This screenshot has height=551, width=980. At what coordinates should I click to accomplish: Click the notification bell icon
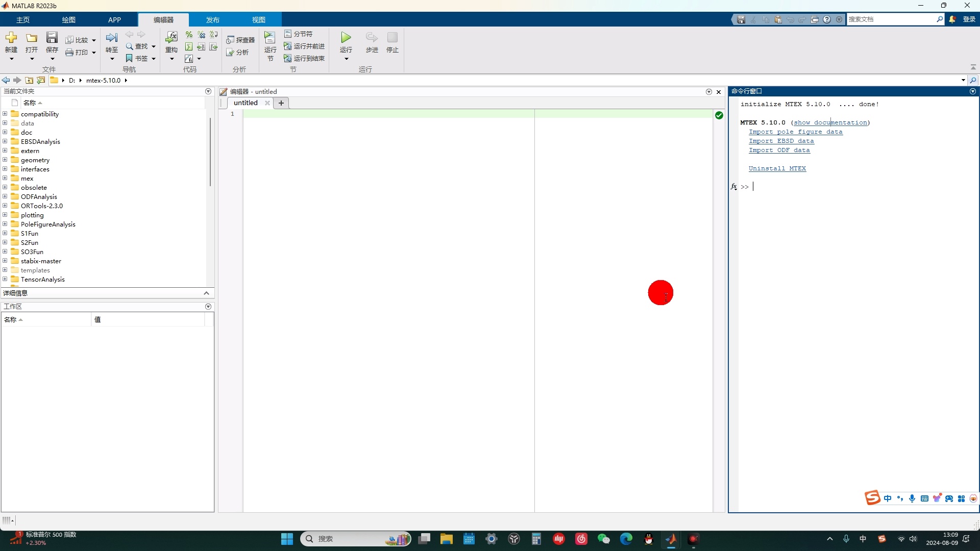pyautogui.click(x=952, y=19)
